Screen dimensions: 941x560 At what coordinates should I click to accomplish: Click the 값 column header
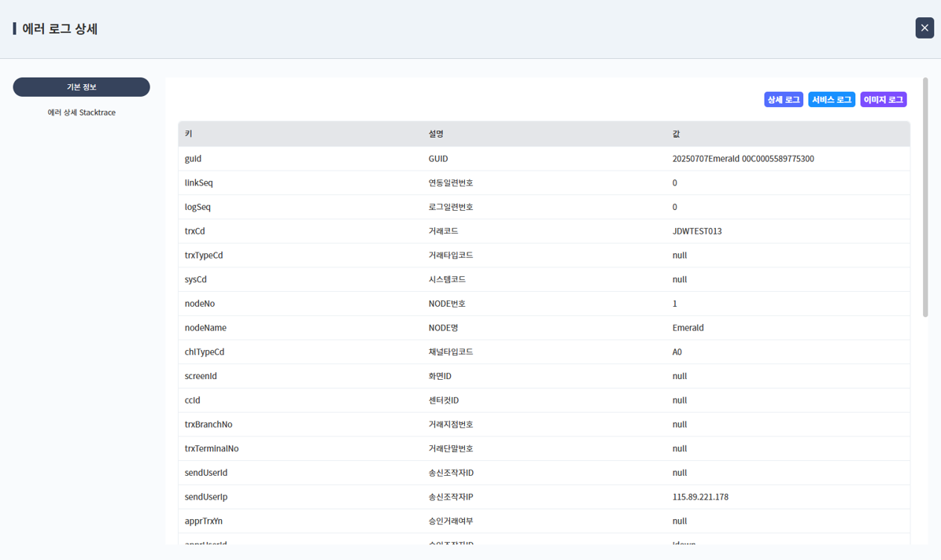677,134
